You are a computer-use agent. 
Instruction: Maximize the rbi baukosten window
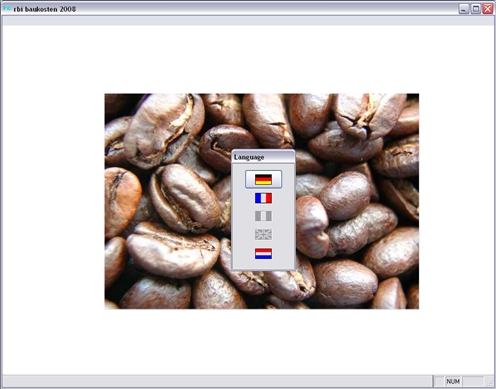(476, 9)
